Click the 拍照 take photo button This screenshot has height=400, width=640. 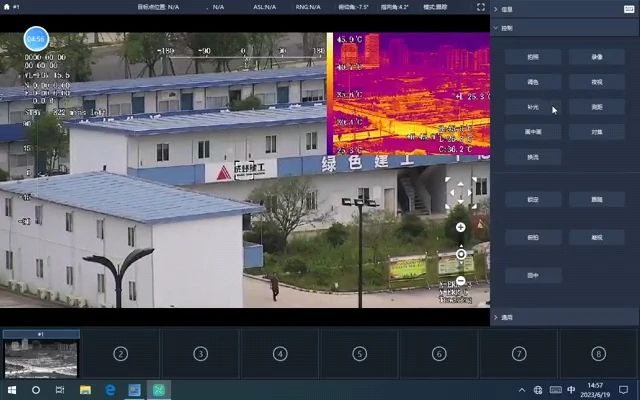532,57
